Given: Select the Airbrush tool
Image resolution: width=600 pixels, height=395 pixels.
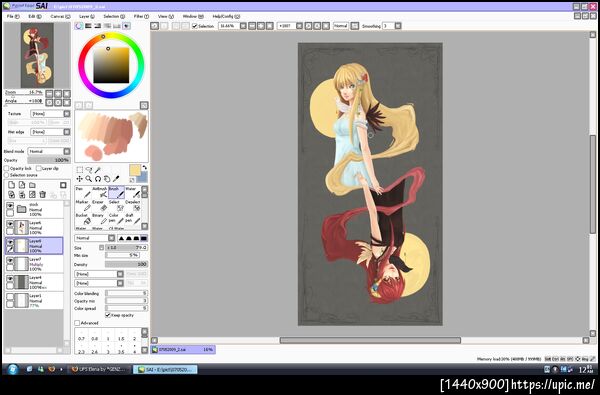Looking at the screenshot, I should click(100, 192).
